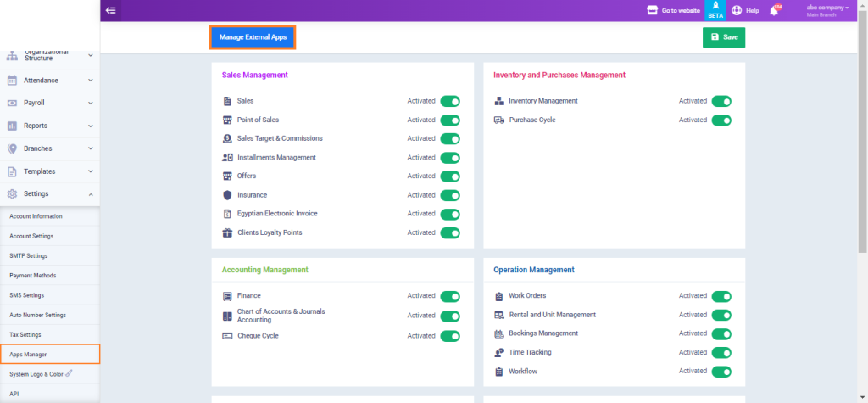The image size is (868, 403).
Task: Collapse the Settings sidebar section
Action: tap(50, 194)
